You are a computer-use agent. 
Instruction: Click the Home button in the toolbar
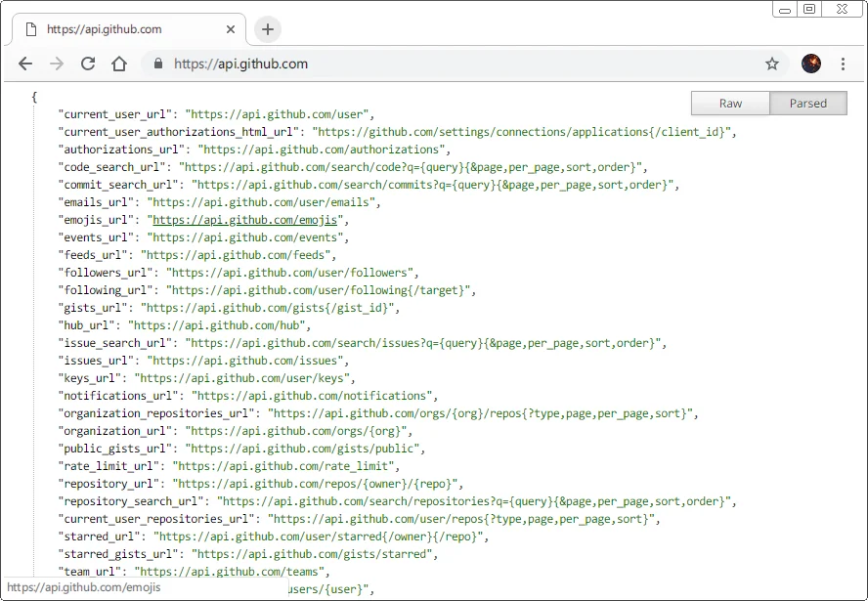pos(117,63)
